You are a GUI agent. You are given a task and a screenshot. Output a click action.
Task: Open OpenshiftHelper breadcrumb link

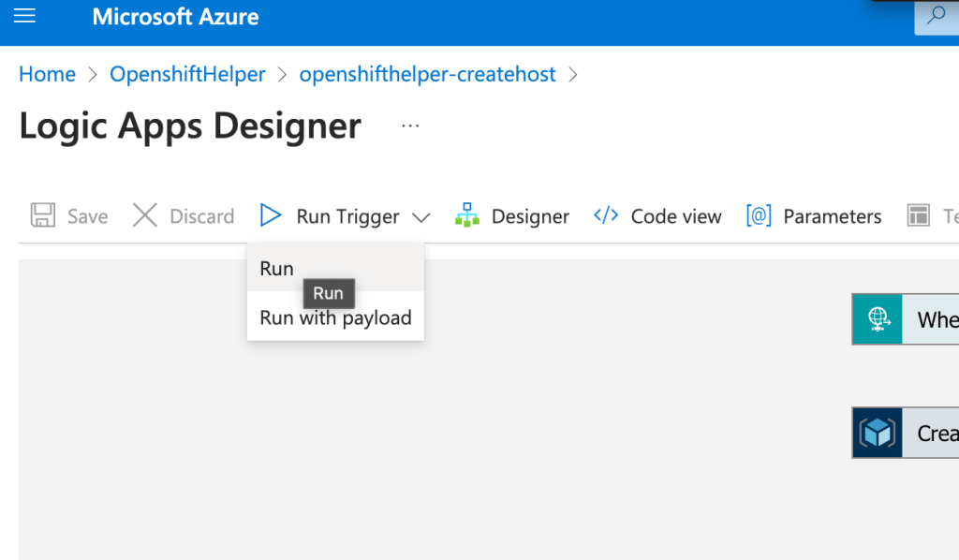[187, 74]
